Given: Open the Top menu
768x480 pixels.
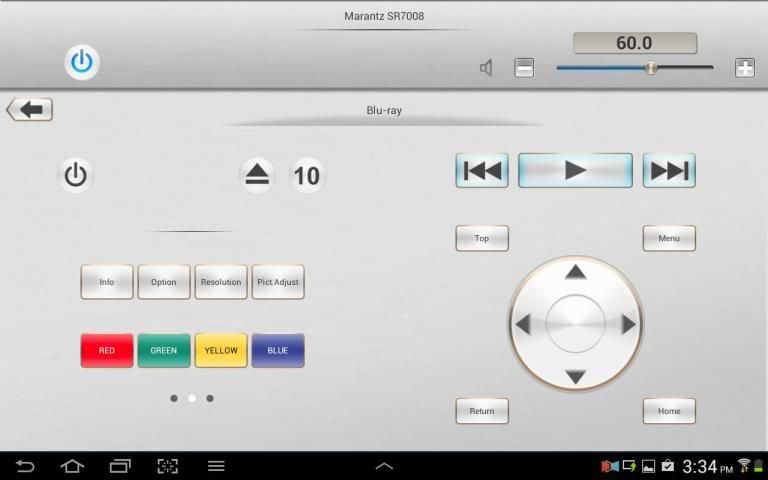Looking at the screenshot, I should coord(482,238).
